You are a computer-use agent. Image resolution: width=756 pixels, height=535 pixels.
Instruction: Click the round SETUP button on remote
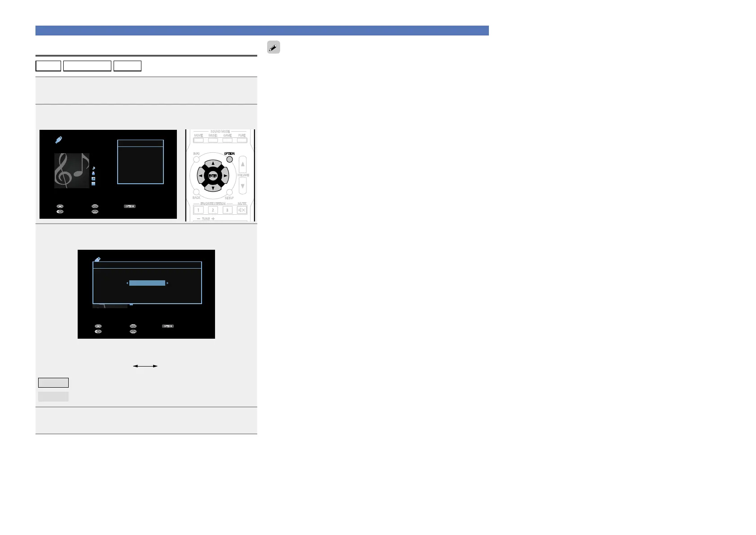coord(229,192)
